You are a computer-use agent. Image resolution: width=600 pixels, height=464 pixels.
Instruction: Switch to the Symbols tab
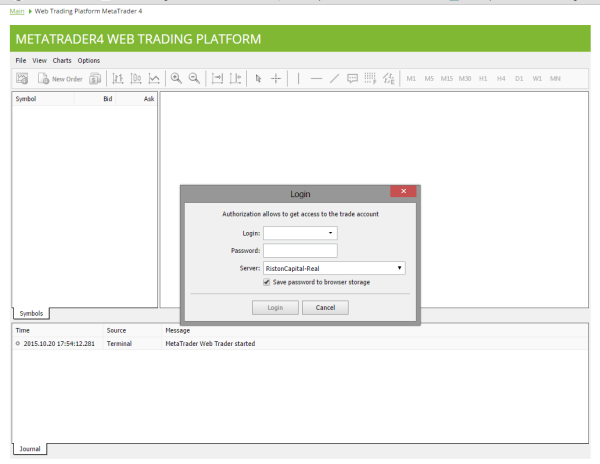click(31, 313)
